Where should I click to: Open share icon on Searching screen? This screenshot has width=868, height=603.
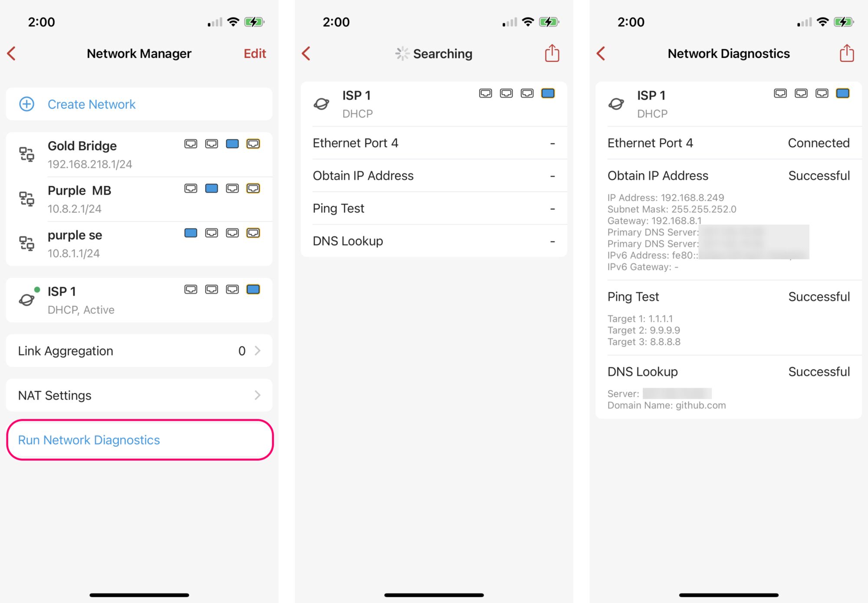tap(552, 53)
